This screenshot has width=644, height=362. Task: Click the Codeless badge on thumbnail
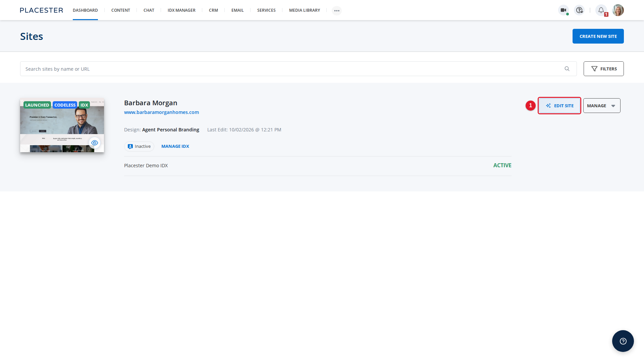pyautogui.click(x=65, y=105)
